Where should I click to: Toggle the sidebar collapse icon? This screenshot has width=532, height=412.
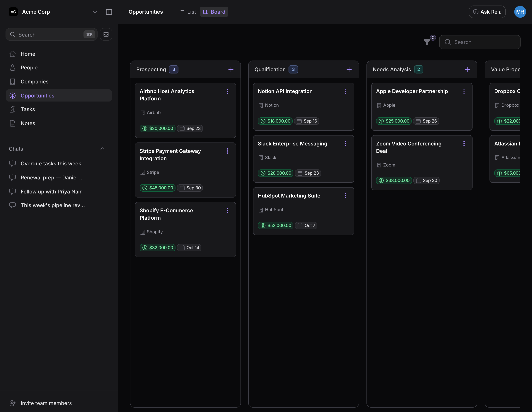(109, 12)
